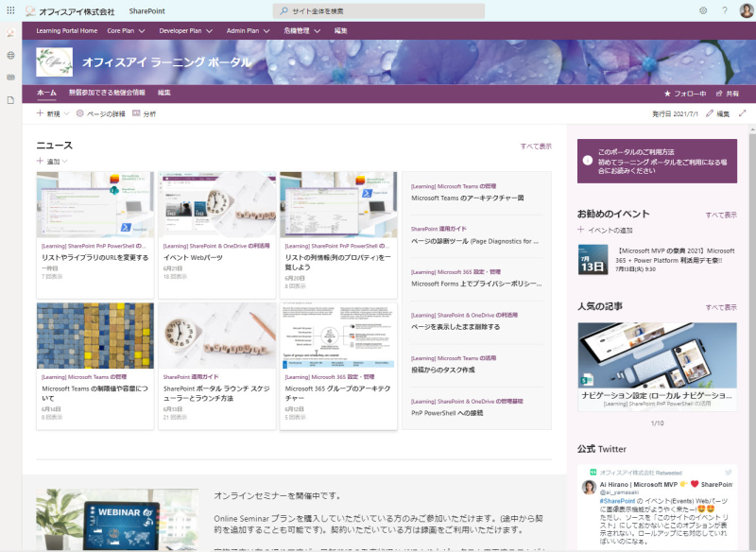Click the Twitter bird icon in feed
Screen dimensions: 756x552
tap(728, 472)
